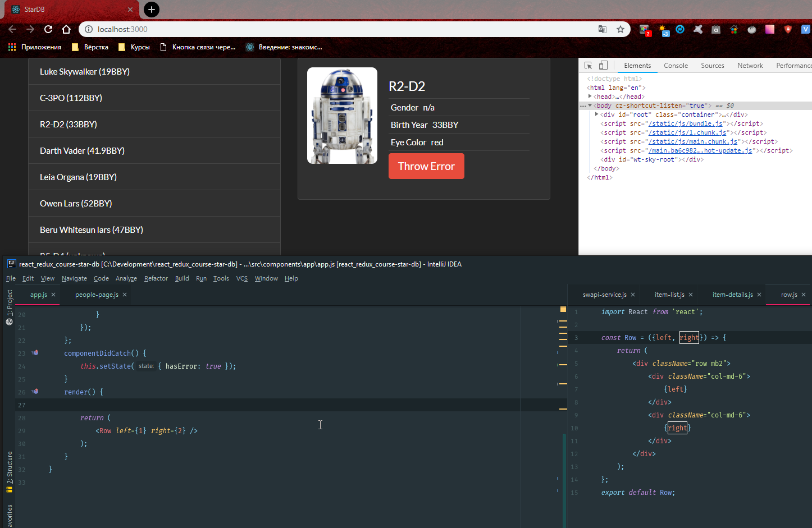Switch to the item-details.js editor tab
The height and width of the screenshot is (528, 812).
(x=732, y=295)
